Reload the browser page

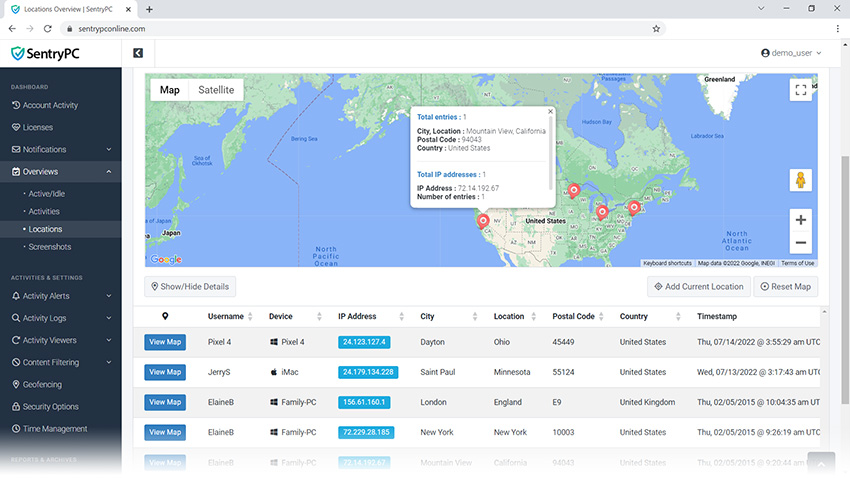[x=48, y=29]
